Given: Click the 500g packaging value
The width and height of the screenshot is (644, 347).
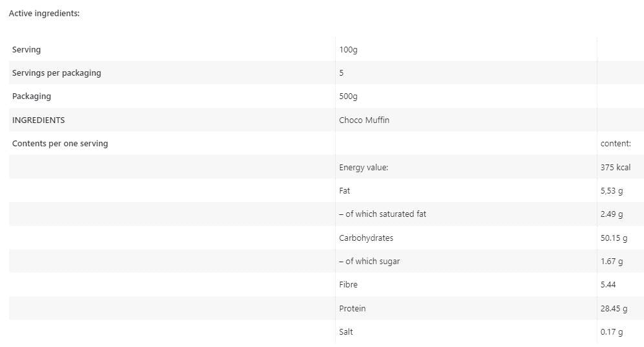Looking at the screenshot, I should (348, 96).
